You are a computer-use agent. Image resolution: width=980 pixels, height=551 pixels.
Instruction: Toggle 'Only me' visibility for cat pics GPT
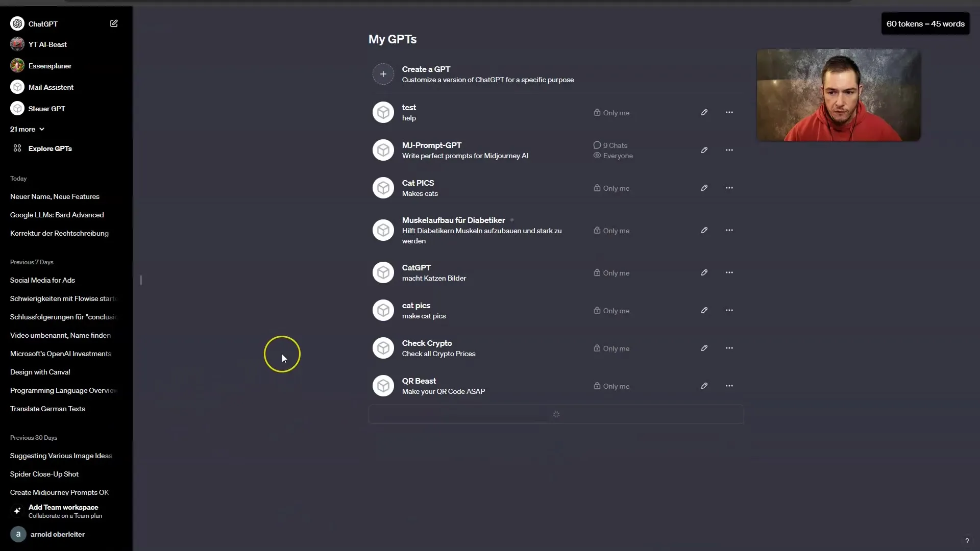pos(611,310)
